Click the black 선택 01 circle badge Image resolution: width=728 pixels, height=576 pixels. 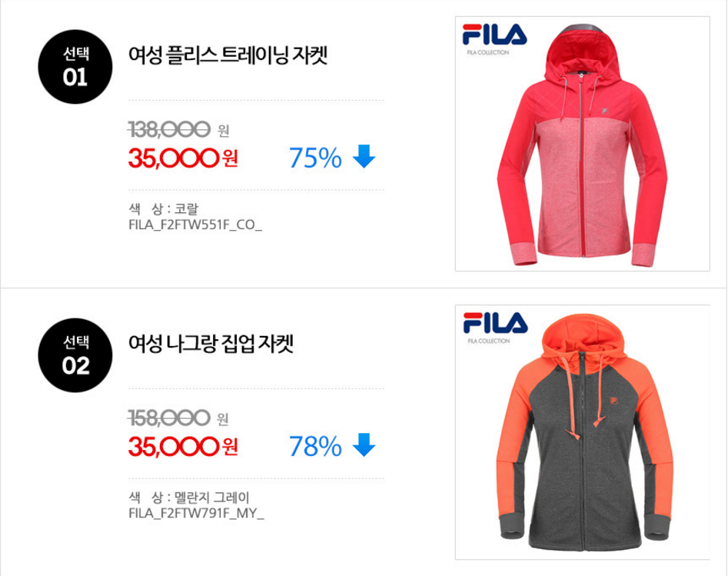click(x=75, y=67)
